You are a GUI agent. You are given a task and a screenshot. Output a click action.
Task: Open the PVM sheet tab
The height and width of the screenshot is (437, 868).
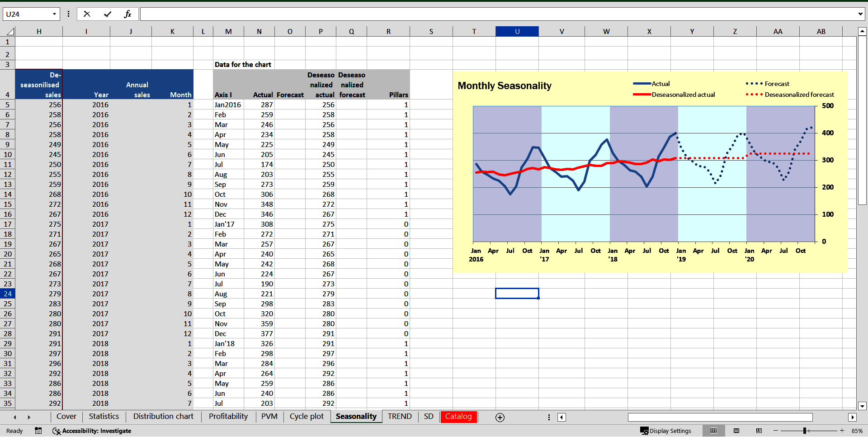[x=269, y=416]
